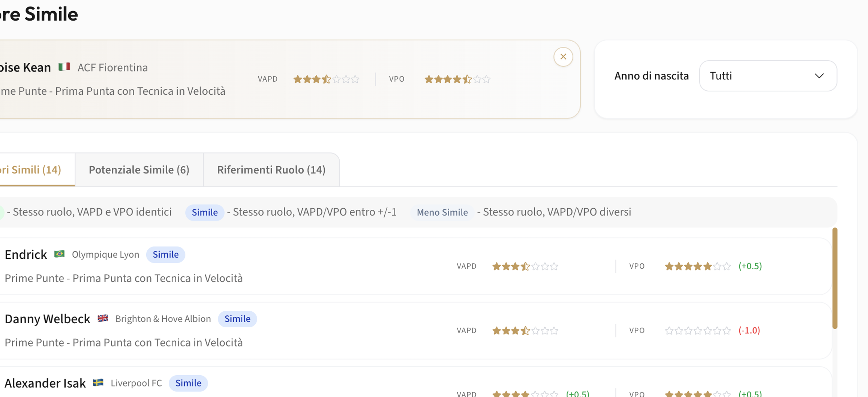Image resolution: width=868 pixels, height=397 pixels.
Task: Click Danny Welbeck's empty VPO stars
Action: coord(698,331)
